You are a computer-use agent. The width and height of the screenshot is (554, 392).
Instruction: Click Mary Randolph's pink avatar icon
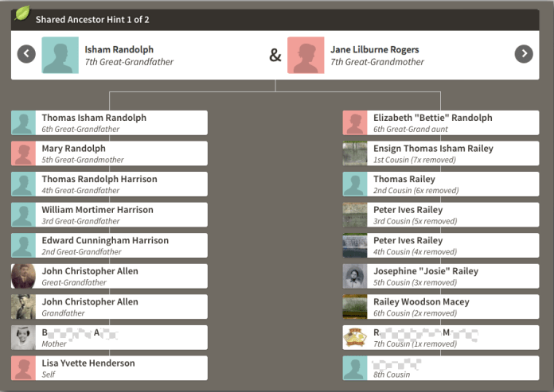[x=23, y=153]
